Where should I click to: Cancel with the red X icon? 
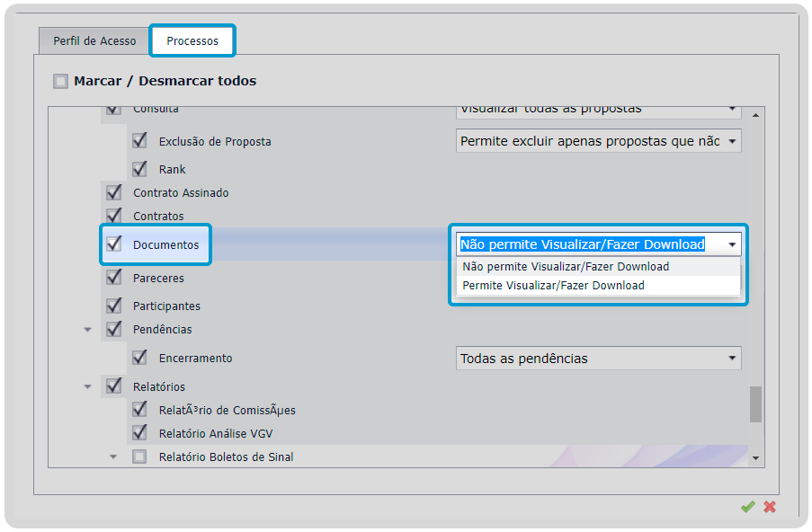(770, 507)
